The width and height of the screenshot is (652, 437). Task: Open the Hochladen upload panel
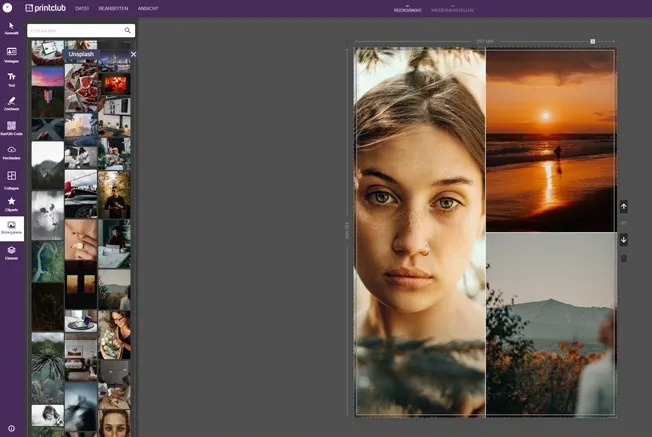(x=11, y=152)
